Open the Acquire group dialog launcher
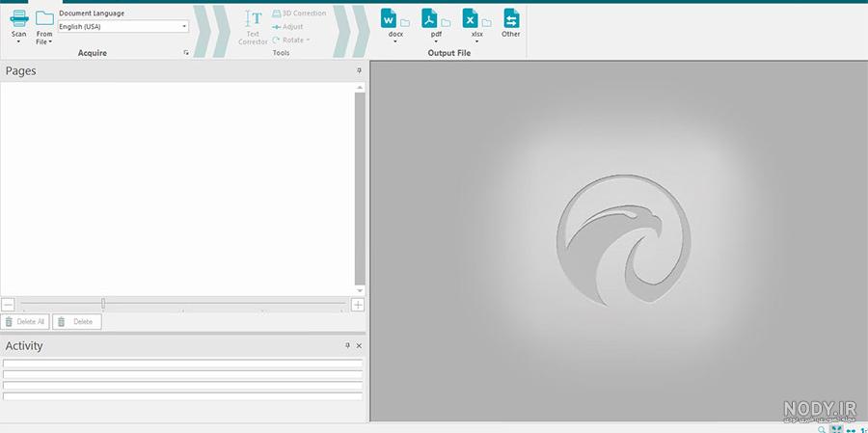This screenshot has height=433, width=868. 186,53
